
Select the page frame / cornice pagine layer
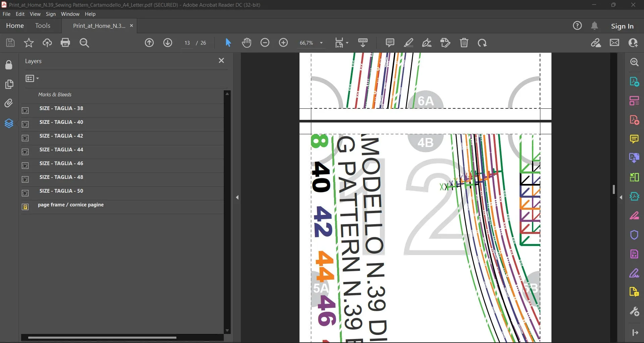[x=71, y=205]
